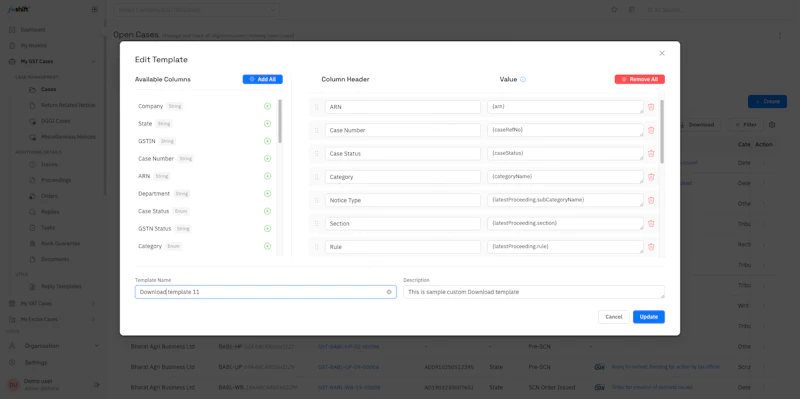Add the State column with plus icon
Viewport: 800px width, 399px height.
267,123
